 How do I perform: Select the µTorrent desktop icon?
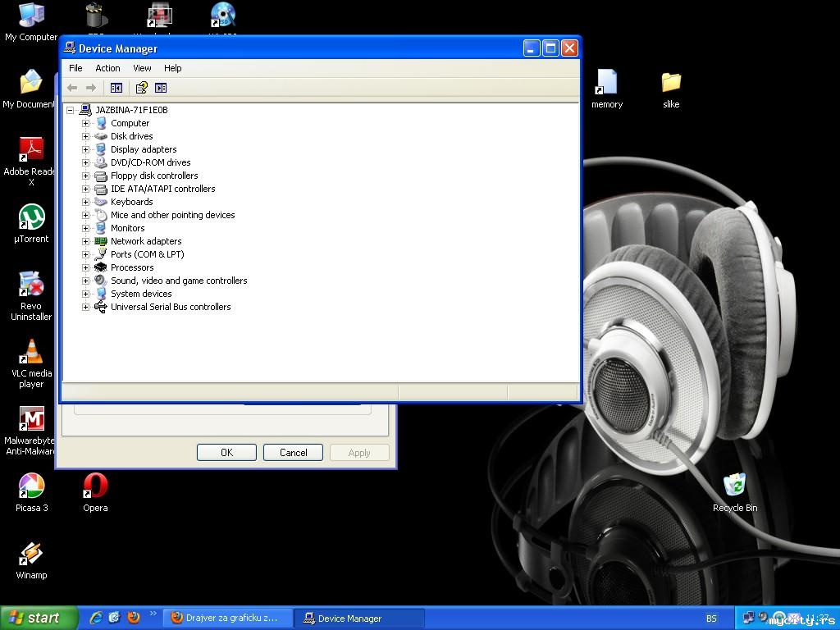31,218
